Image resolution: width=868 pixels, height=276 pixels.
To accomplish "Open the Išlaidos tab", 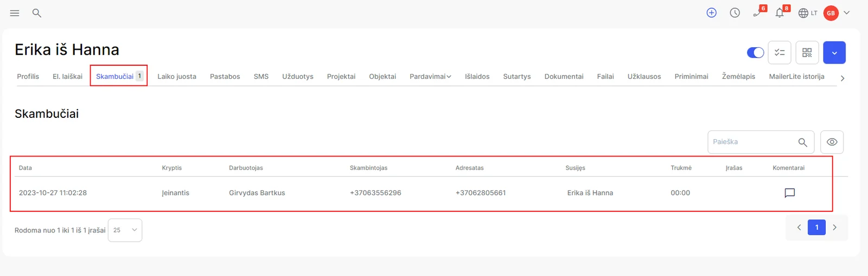I will (x=477, y=77).
